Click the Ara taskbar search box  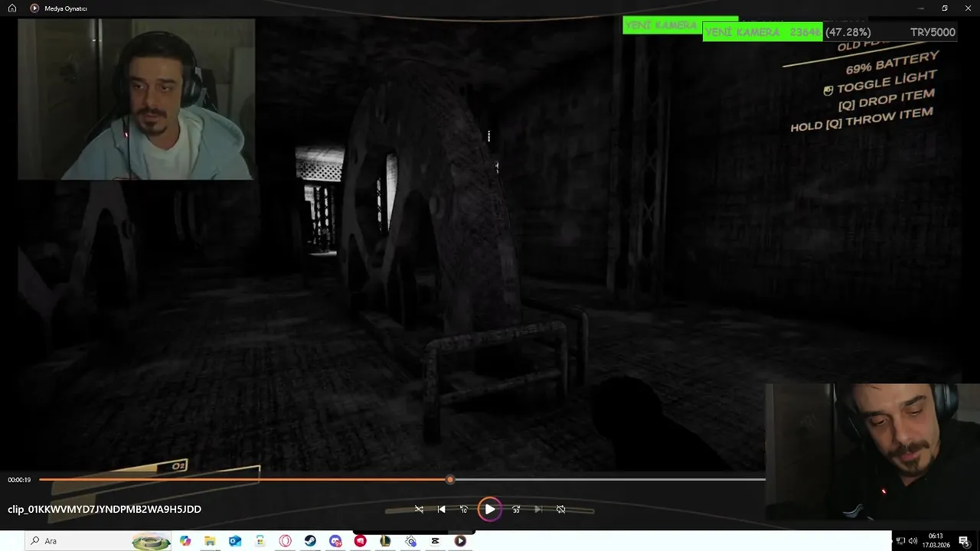tap(98, 541)
